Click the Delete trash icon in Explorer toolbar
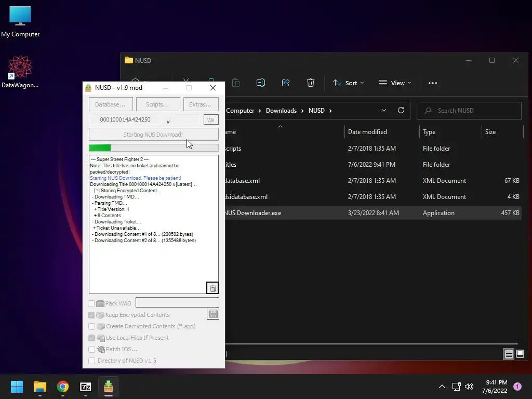The height and width of the screenshot is (399, 532). 311,83
